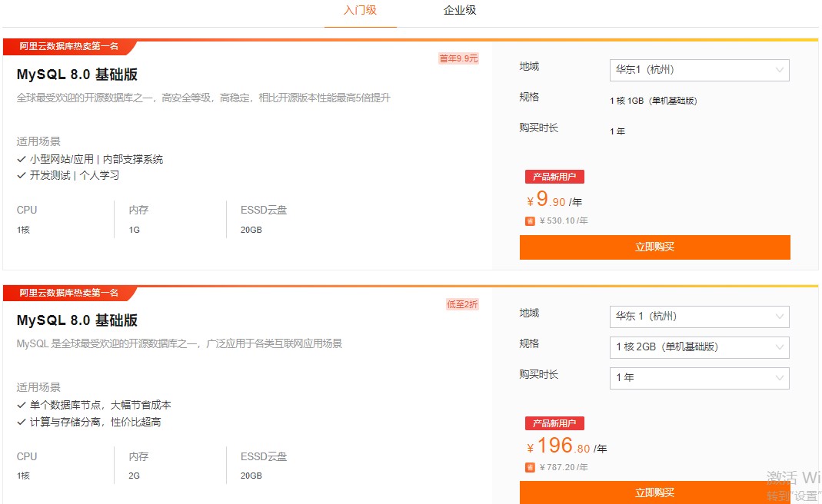This screenshot has width=822, height=504.
Task: Click the 产品新用户 badge on the second card
Action: (x=554, y=423)
